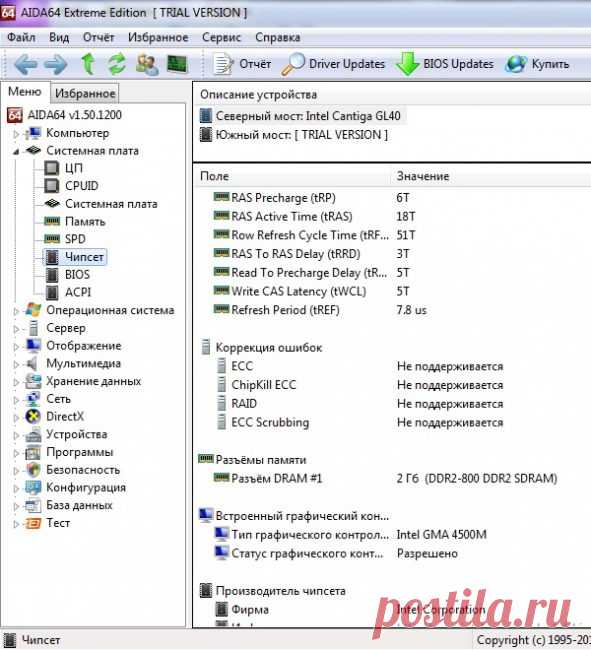Select the Конфигурация tree item
591x650 pixels.
(x=86, y=488)
